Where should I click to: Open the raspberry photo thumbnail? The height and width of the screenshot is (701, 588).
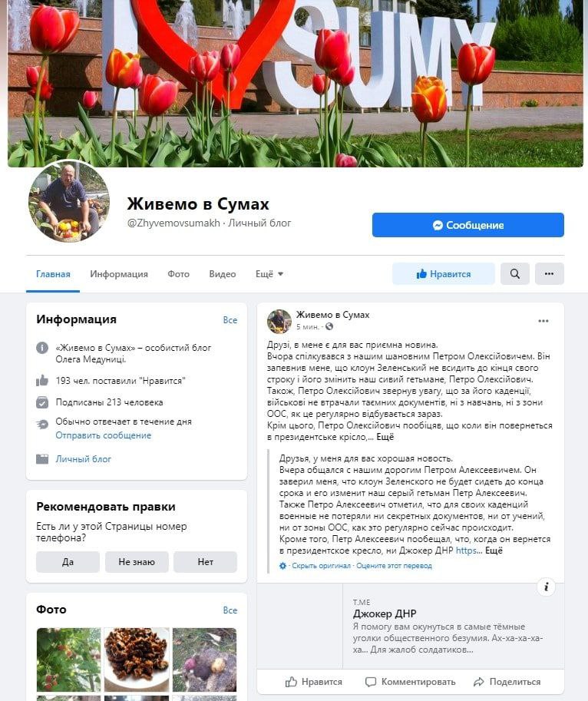coord(69,660)
